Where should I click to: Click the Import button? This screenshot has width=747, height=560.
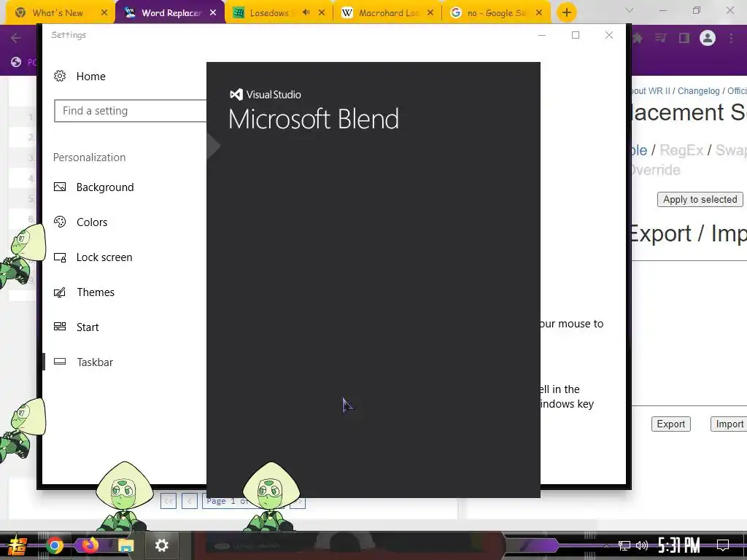click(729, 424)
